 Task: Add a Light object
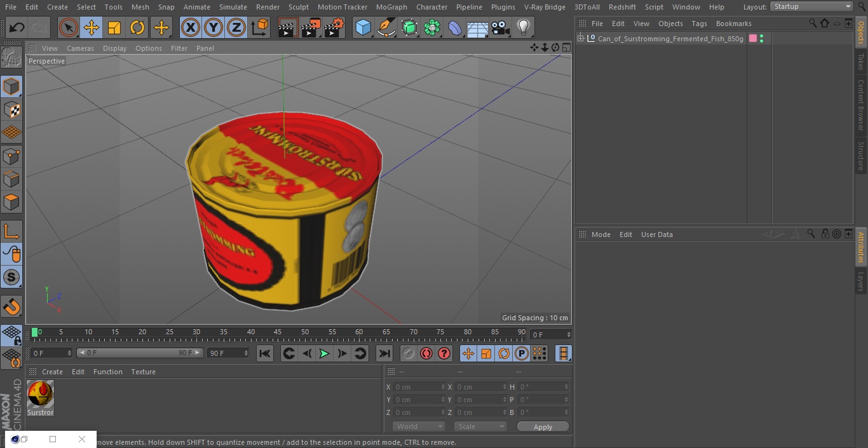pyautogui.click(x=523, y=27)
